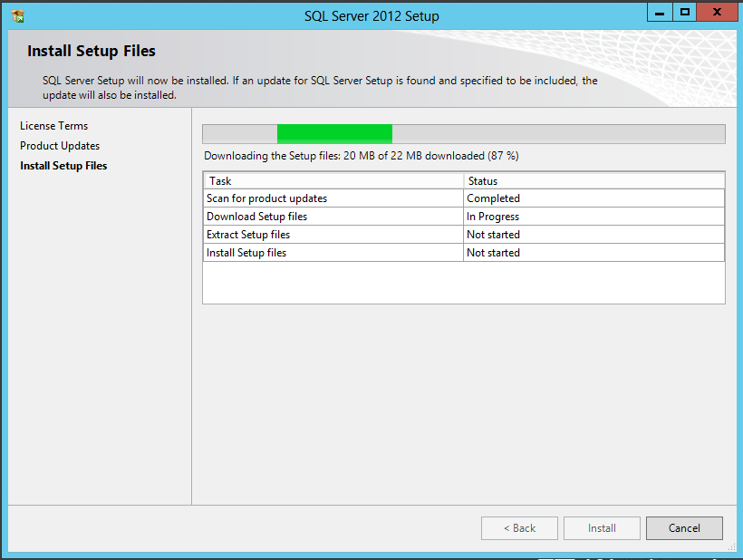The width and height of the screenshot is (743, 560).
Task: Close the SQL Server 2012 Setup window
Action: [717, 13]
